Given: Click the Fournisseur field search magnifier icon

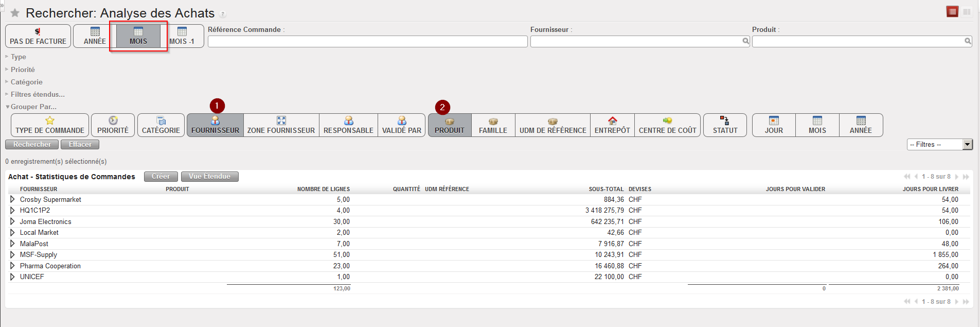Looking at the screenshot, I should (x=745, y=41).
